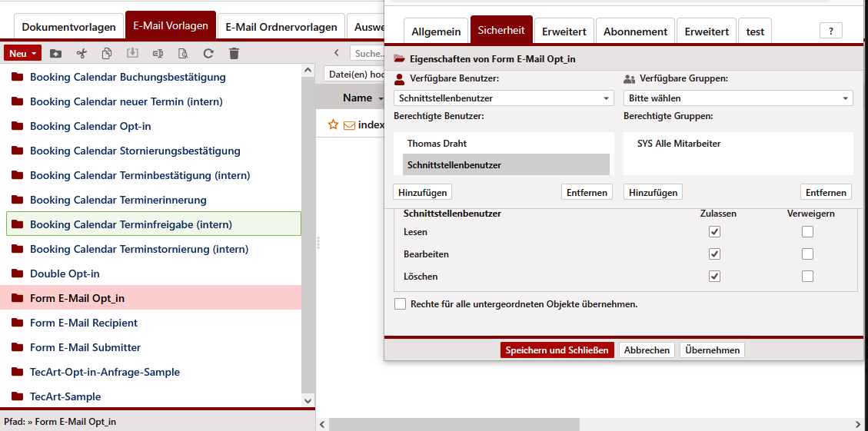Switch to the Dokumentvorlagen tab
This screenshot has height=431, width=868.
[x=68, y=27]
